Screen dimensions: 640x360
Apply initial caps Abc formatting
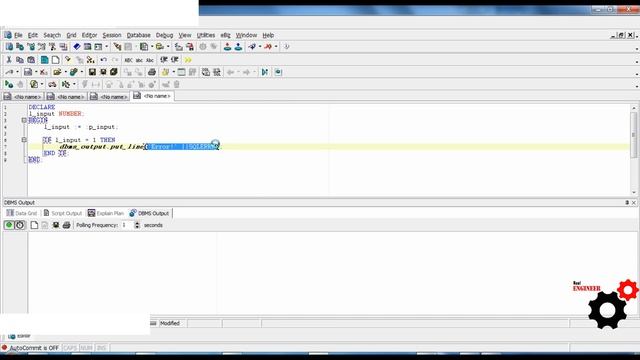(150, 60)
